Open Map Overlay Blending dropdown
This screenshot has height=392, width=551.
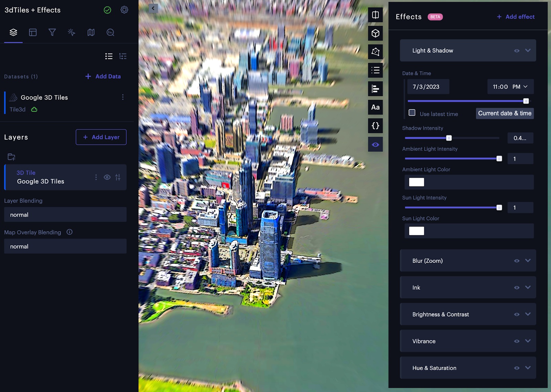point(65,246)
